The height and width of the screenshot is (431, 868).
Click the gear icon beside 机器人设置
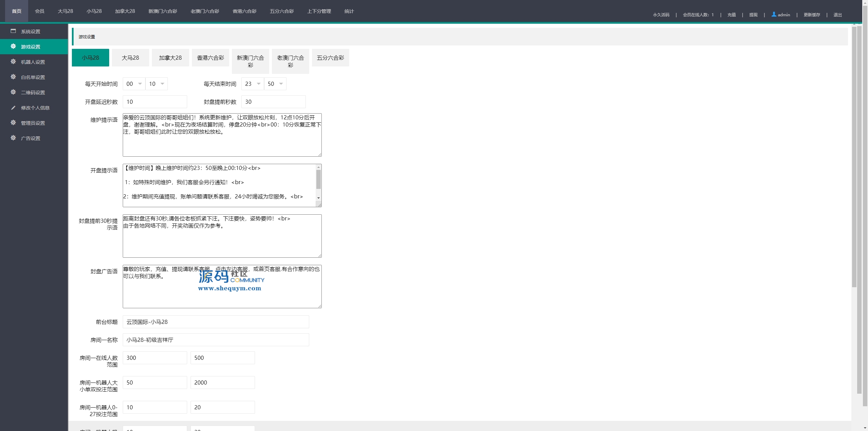tap(13, 61)
